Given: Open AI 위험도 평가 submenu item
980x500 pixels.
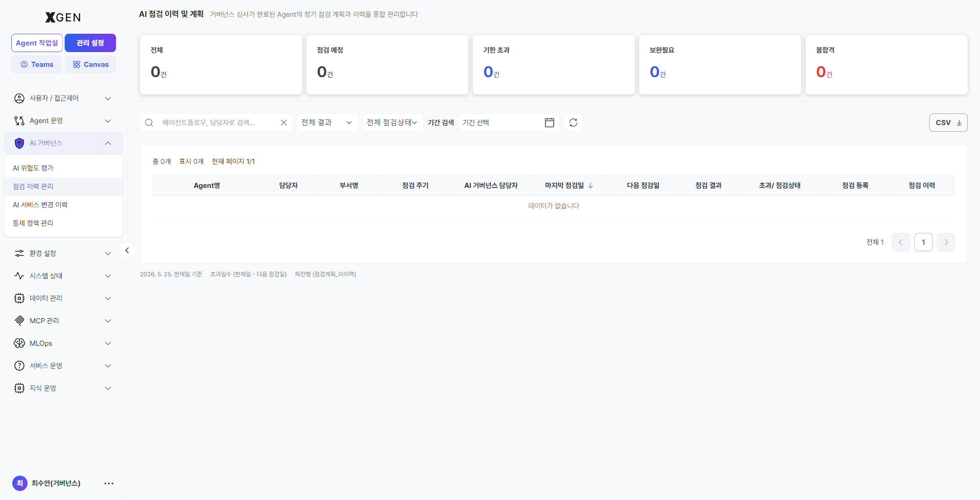Looking at the screenshot, I should click(63, 168).
